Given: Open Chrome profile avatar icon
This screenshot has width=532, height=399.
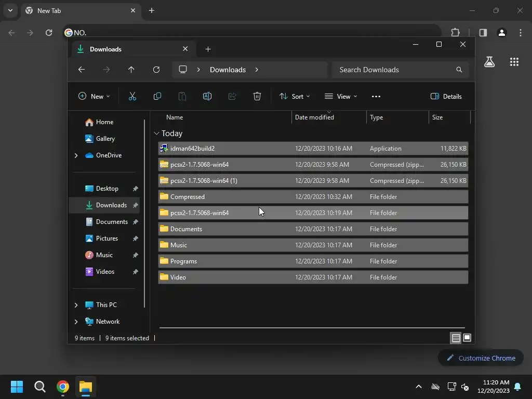Looking at the screenshot, I should [502, 33].
